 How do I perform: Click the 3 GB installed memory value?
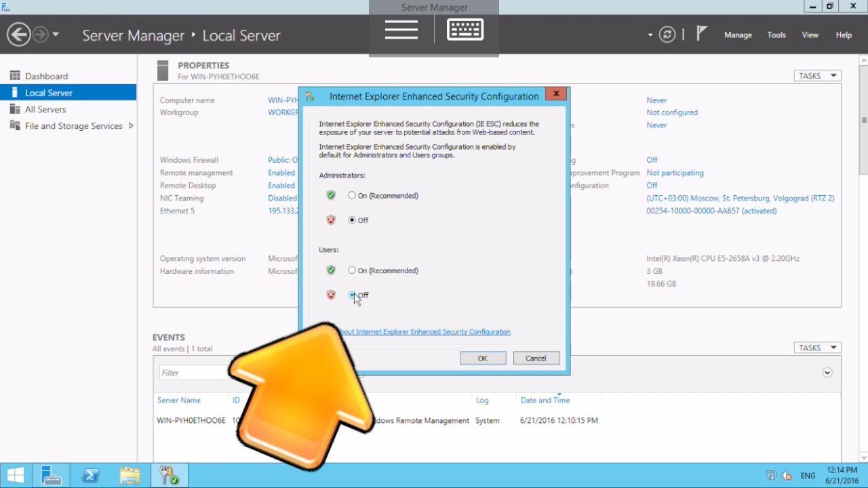653,271
